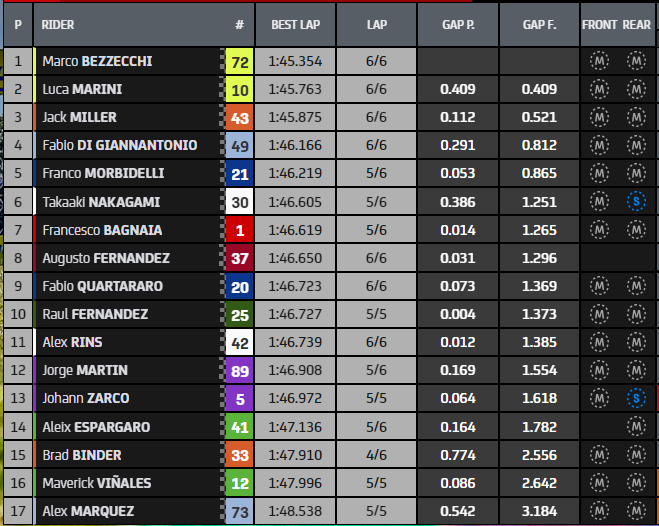Select Quartararo's front tyre icon
659x526 pixels.
(600, 286)
